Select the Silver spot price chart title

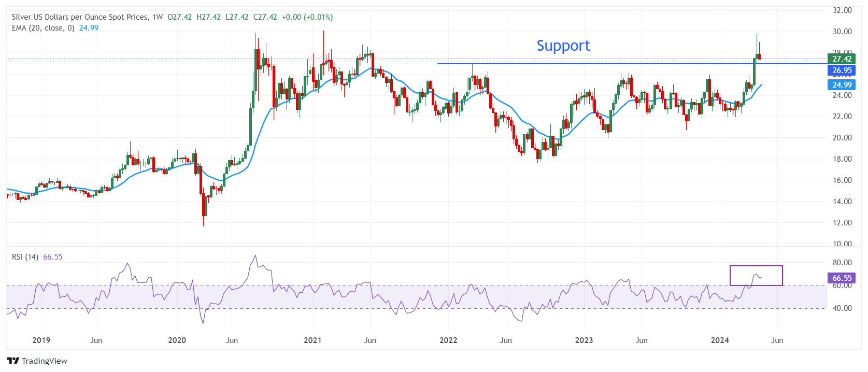coord(80,17)
